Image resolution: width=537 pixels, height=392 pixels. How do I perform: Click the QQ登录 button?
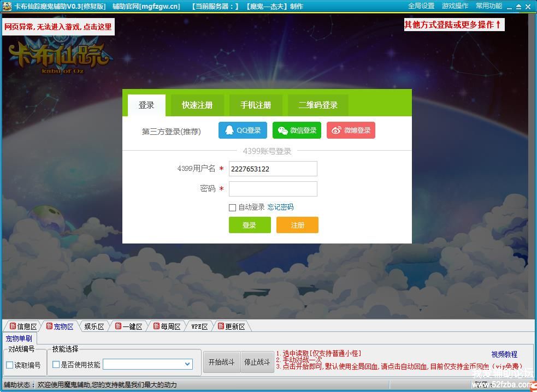[243, 130]
